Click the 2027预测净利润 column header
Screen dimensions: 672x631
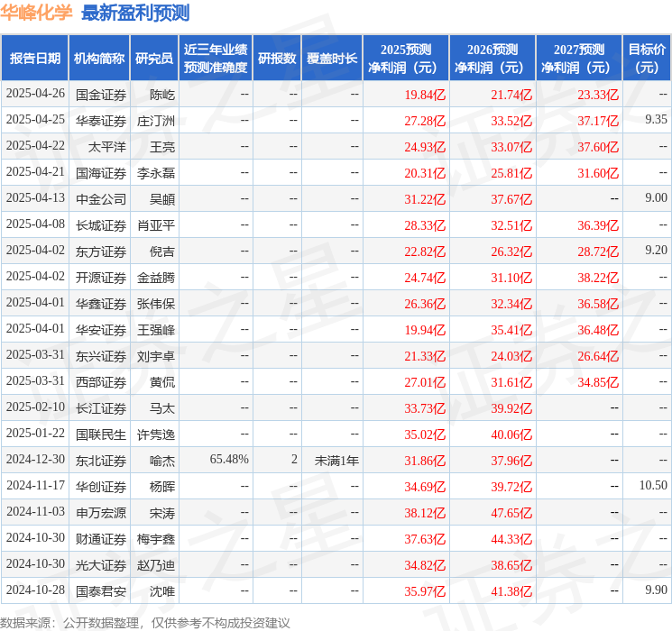[x=579, y=59]
